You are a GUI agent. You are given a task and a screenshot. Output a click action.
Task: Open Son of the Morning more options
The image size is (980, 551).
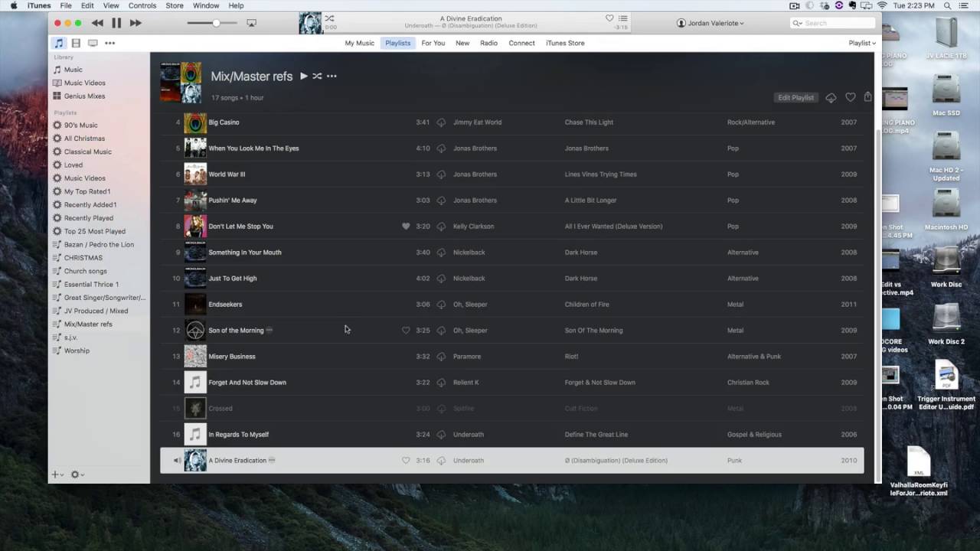pos(269,330)
